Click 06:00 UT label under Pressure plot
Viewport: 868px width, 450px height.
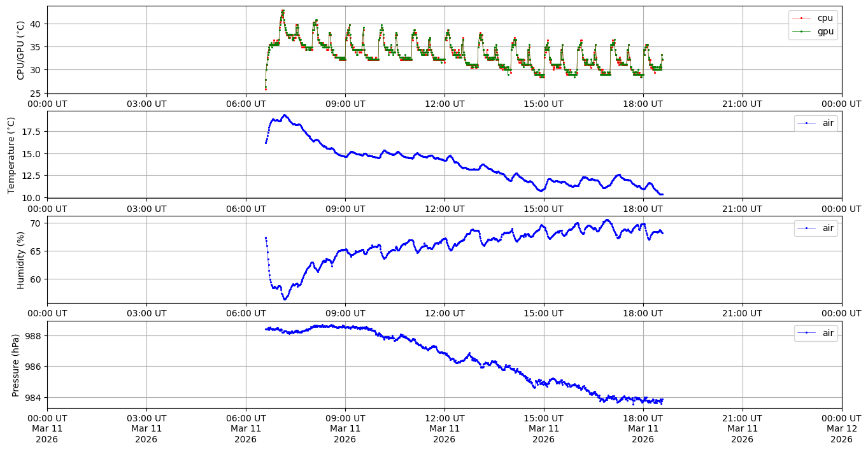[x=246, y=418]
